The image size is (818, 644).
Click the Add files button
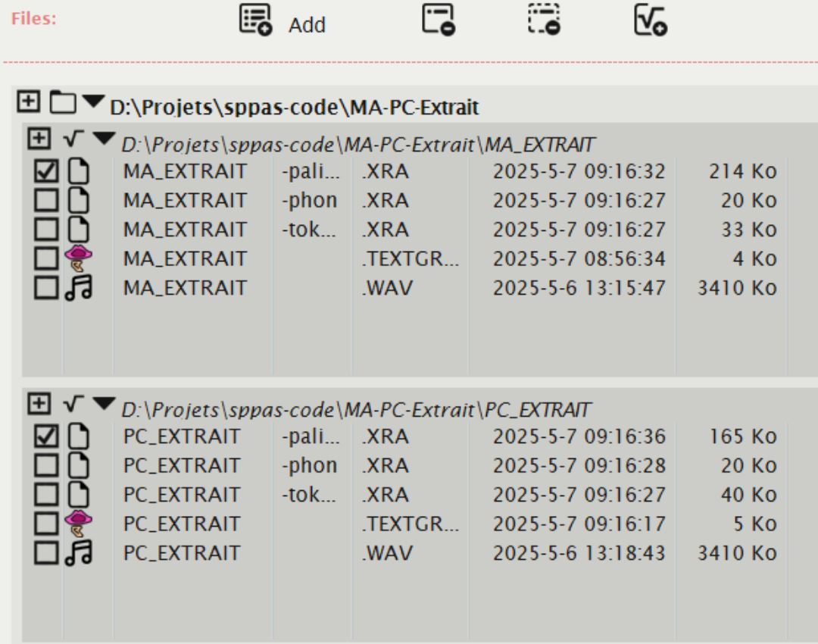click(x=283, y=21)
